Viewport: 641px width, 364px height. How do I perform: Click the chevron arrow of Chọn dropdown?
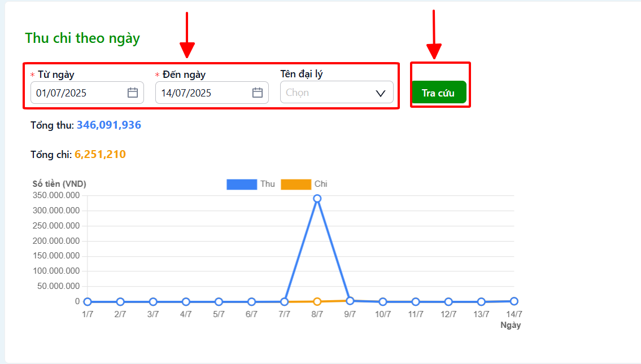tap(381, 94)
